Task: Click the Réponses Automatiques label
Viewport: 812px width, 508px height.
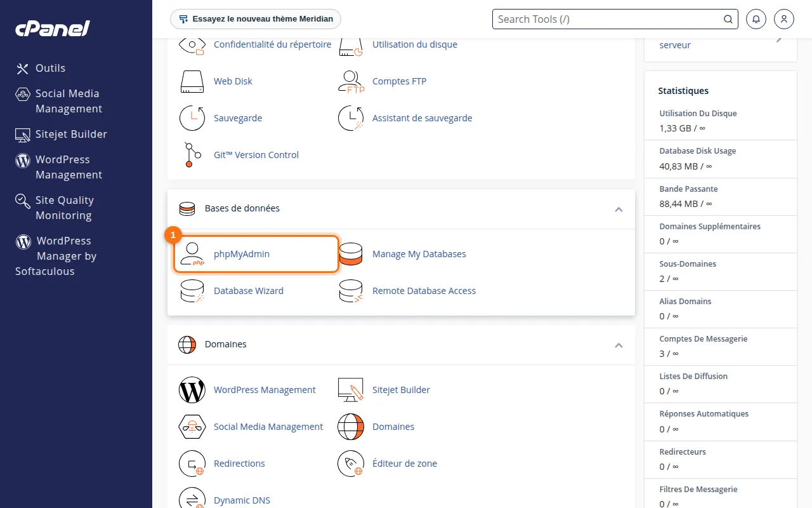Action: [x=704, y=413]
